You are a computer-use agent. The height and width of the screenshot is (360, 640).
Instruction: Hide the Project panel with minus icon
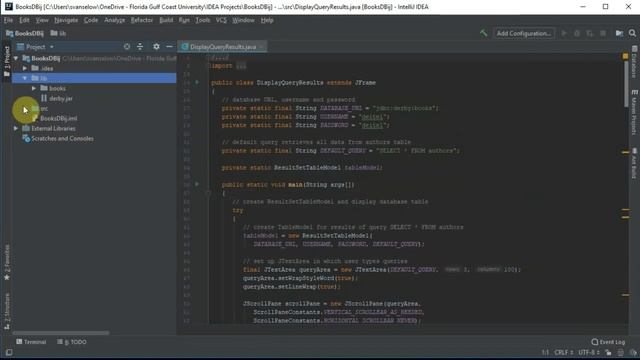point(169,47)
